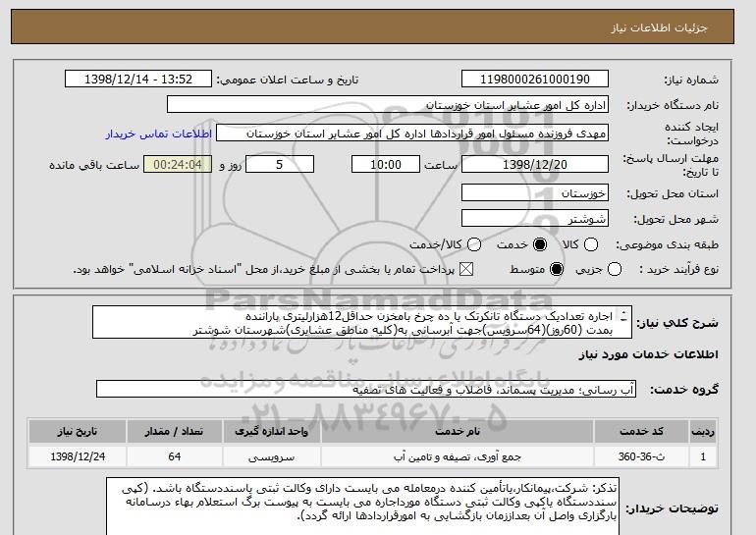Select the خدمت radio button
The height and width of the screenshot is (535, 756).
(x=540, y=244)
